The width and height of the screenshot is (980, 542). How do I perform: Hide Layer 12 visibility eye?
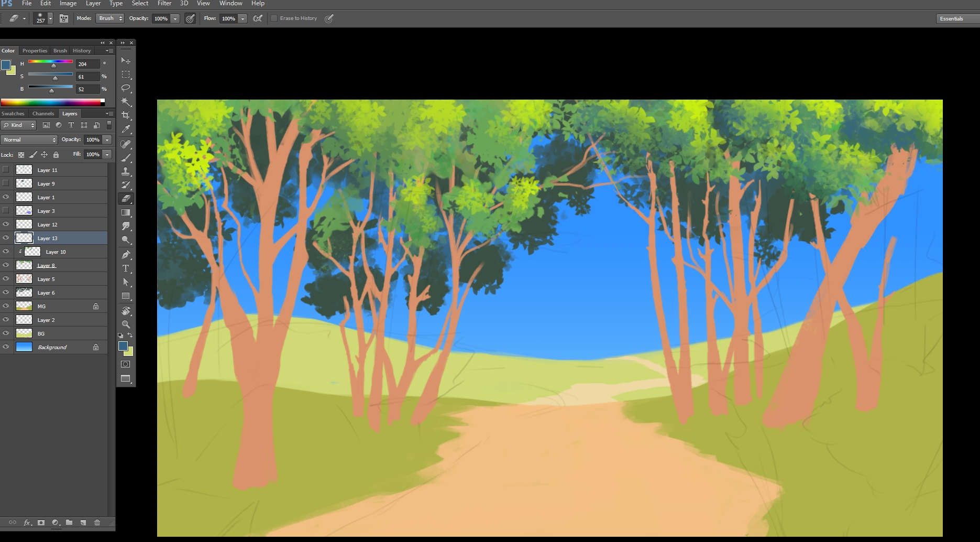pyautogui.click(x=6, y=224)
